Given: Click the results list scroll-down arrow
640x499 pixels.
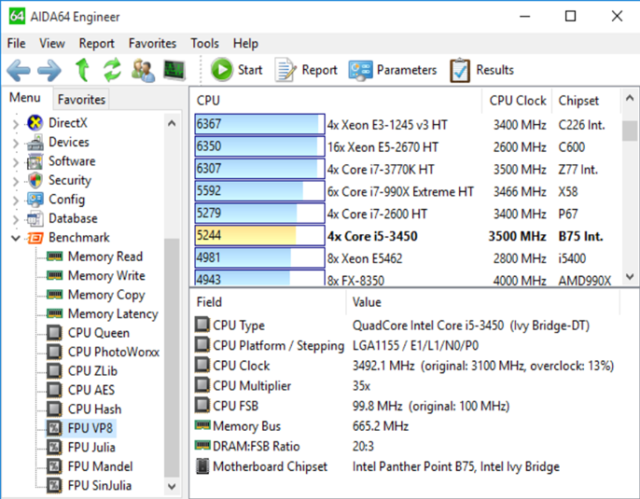Looking at the screenshot, I should coord(629,277).
